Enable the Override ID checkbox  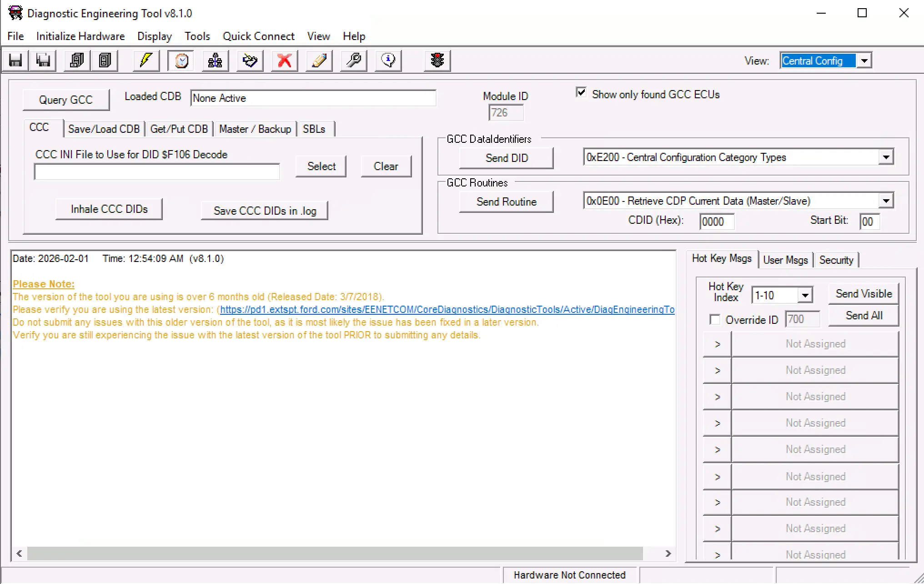(x=715, y=320)
